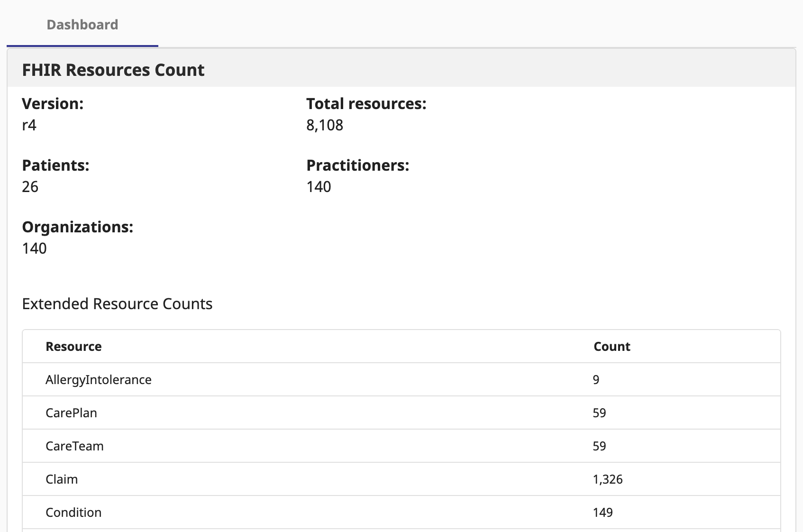
Task: Open the Dashboard tab
Action: 82,25
